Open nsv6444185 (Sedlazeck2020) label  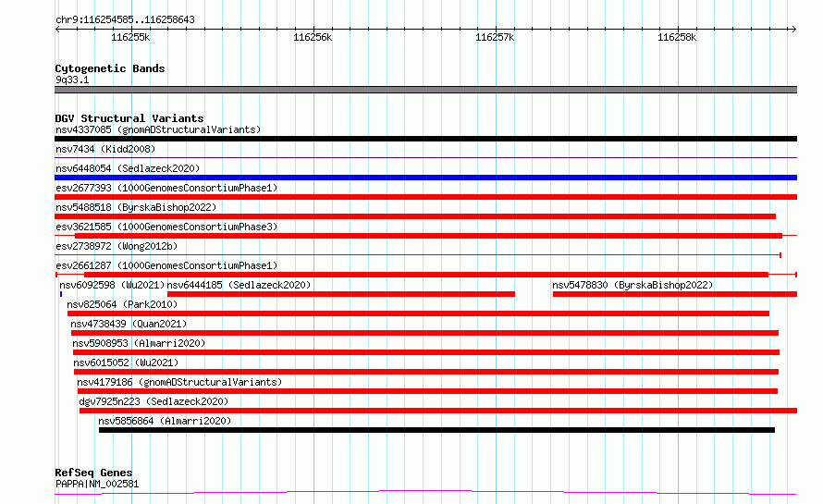coord(239,285)
